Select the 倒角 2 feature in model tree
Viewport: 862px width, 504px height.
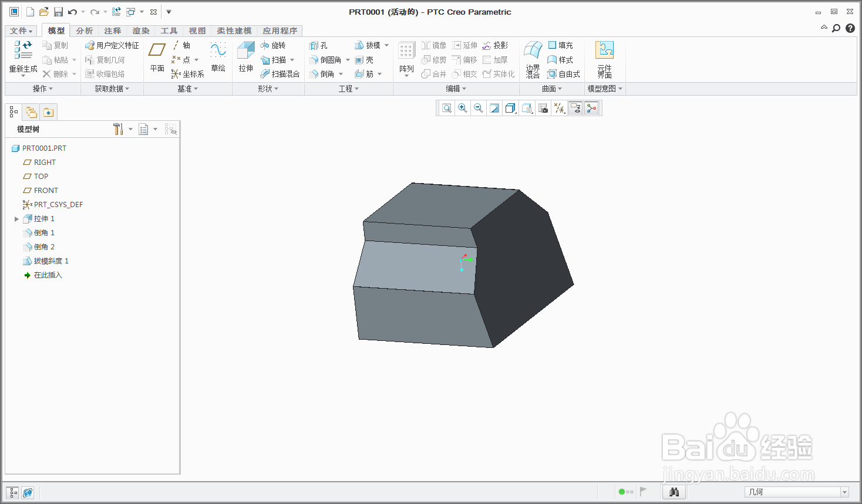pos(39,247)
